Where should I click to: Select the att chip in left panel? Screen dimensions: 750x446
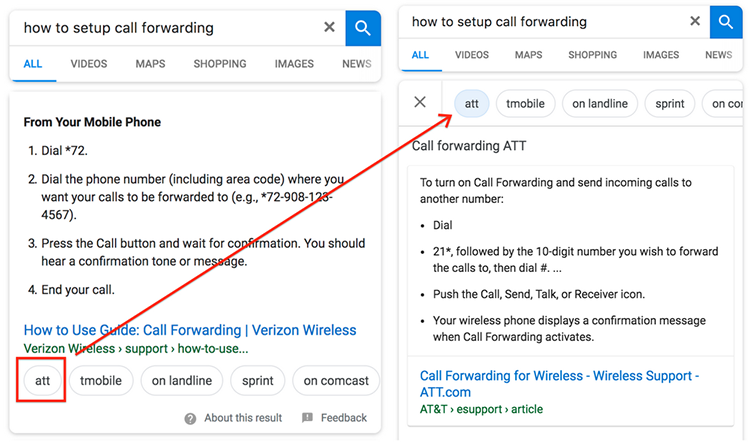click(x=43, y=380)
